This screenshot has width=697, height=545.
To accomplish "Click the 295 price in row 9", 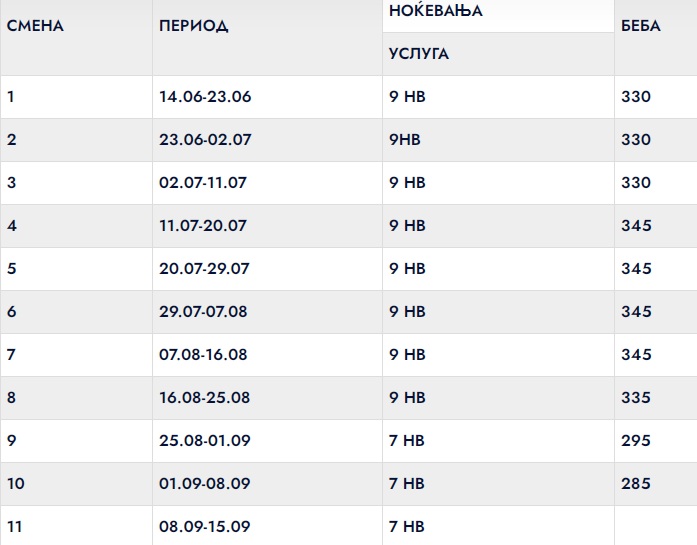I will (x=636, y=441).
